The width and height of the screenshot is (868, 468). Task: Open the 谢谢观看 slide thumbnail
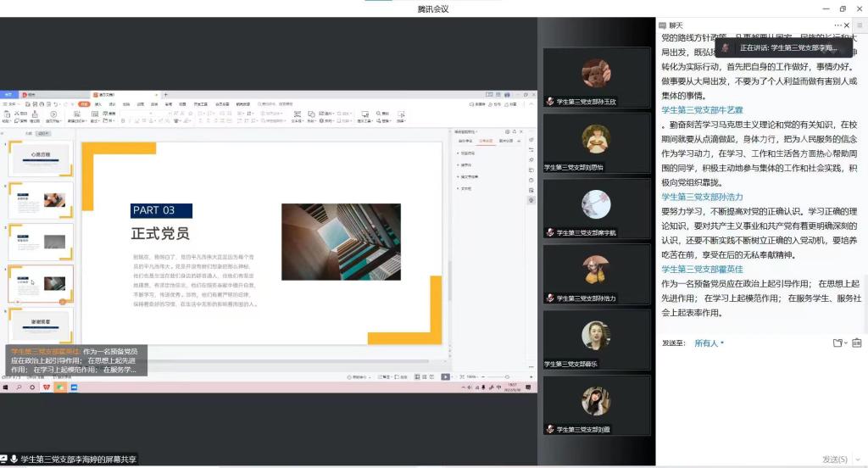click(x=41, y=323)
